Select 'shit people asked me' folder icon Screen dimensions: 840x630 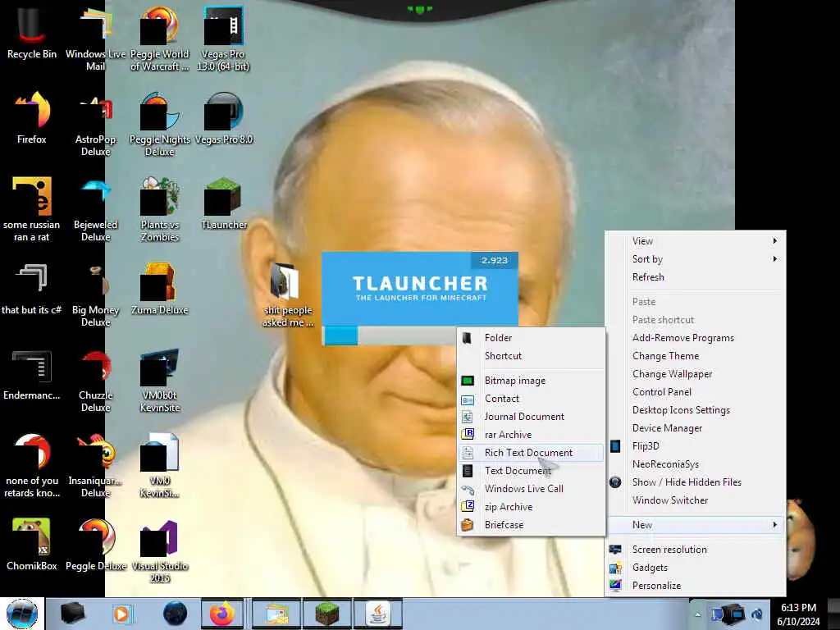pos(288,294)
